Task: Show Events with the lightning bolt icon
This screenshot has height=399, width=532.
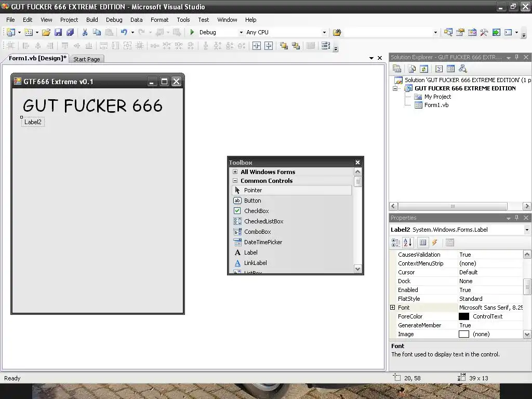Action: coord(435,243)
